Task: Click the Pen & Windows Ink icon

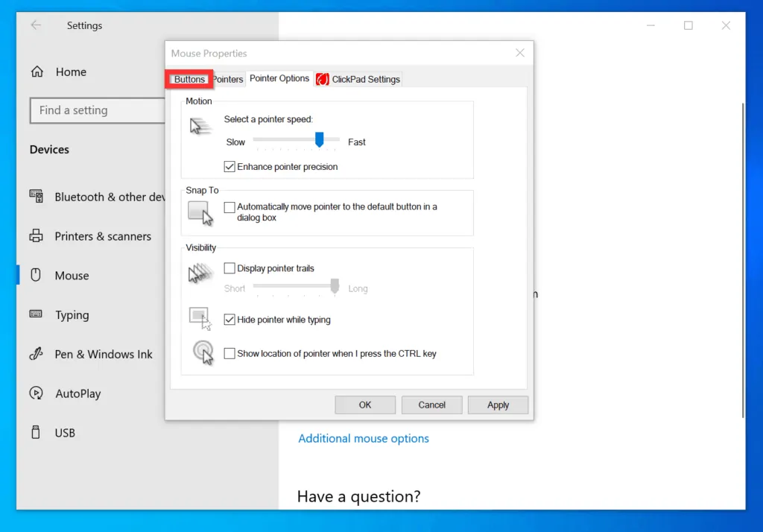Action: tap(37, 355)
